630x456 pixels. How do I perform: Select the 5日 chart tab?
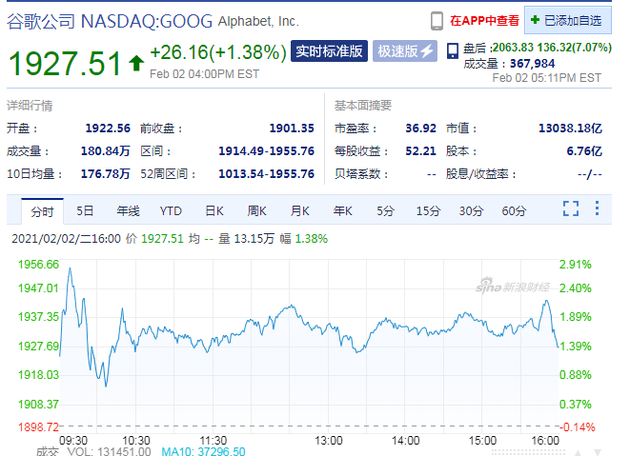tap(85, 211)
